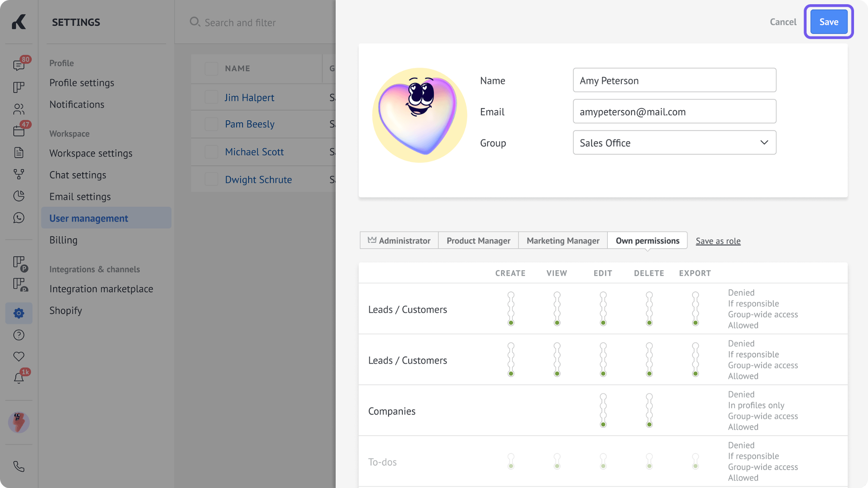This screenshot has width=868, height=488.
Task: Click the phone call icon
Action: [19, 466]
